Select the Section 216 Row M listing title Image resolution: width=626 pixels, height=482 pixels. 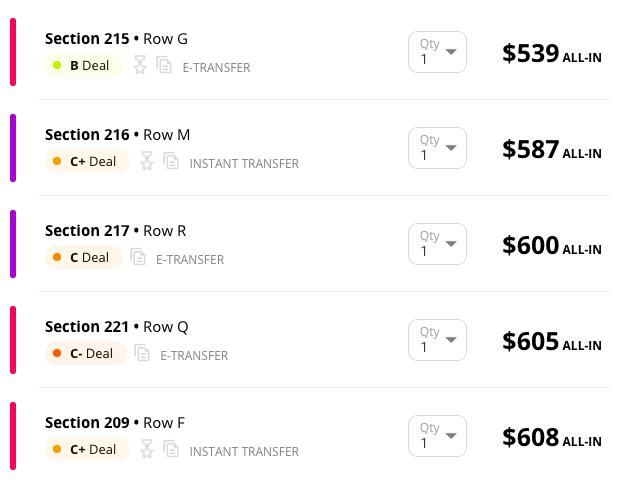[x=117, y=135]
